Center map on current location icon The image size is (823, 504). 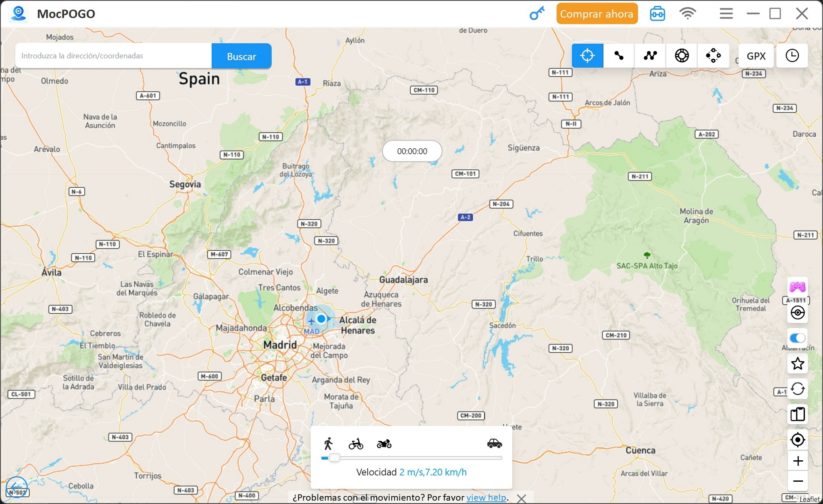[798, 440]
